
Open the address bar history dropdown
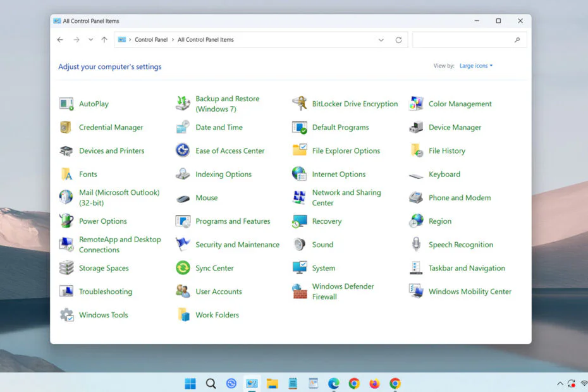(381, 40)
